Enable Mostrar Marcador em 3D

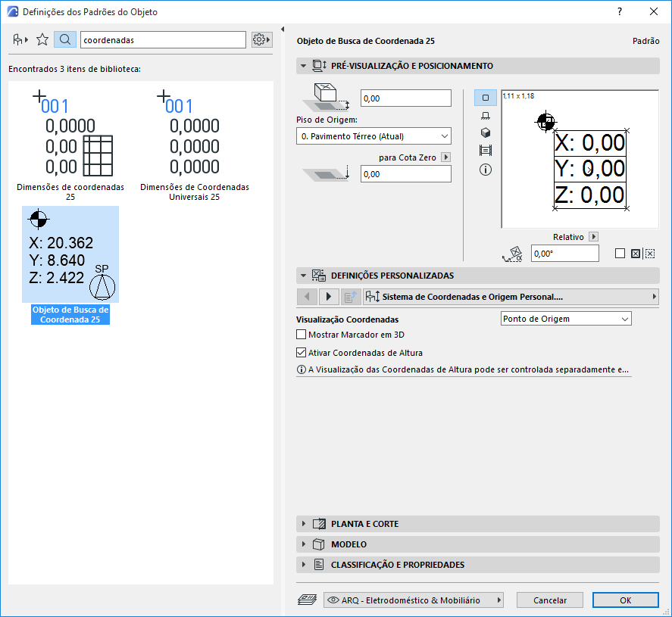click(302, 335)
